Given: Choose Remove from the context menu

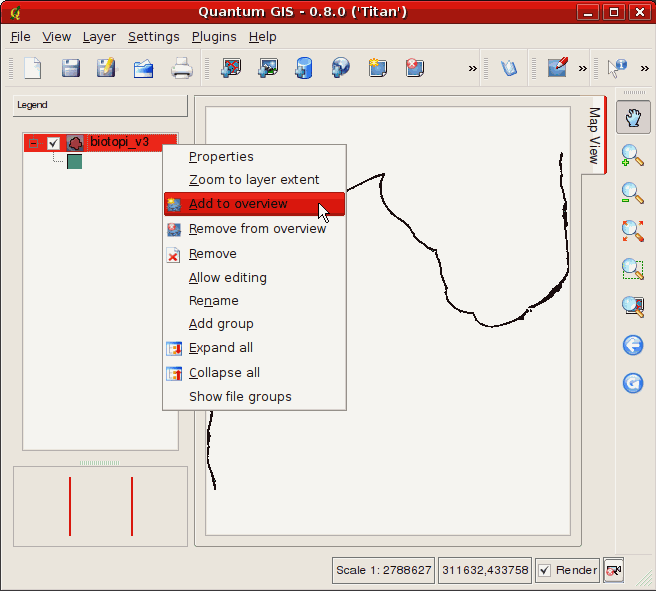Looking at the screenshot, I should pos(254,254).
